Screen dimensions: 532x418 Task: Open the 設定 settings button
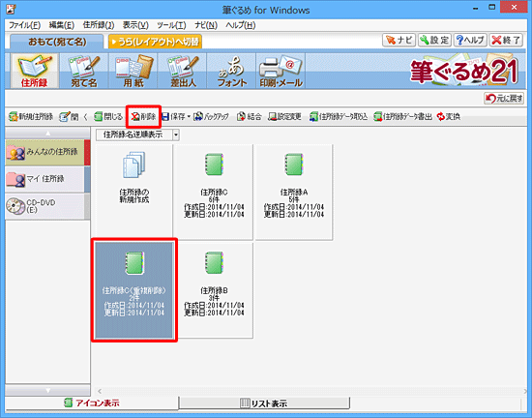click(434, 40)
